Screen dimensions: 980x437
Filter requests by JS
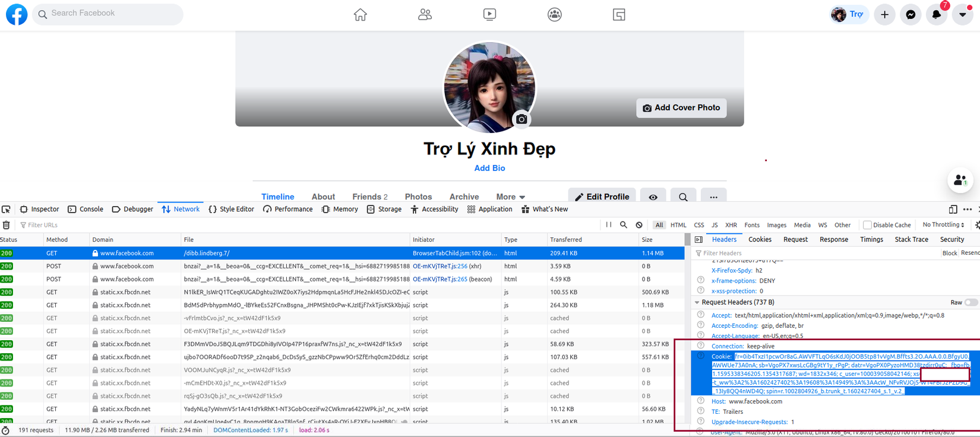715,225
